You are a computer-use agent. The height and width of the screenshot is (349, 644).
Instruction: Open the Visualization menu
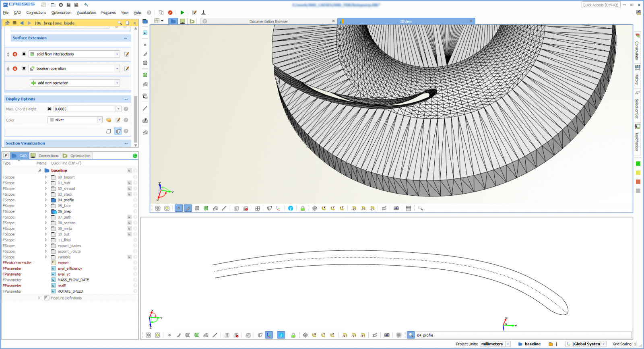pyautogui.click(x=86, y=12)
